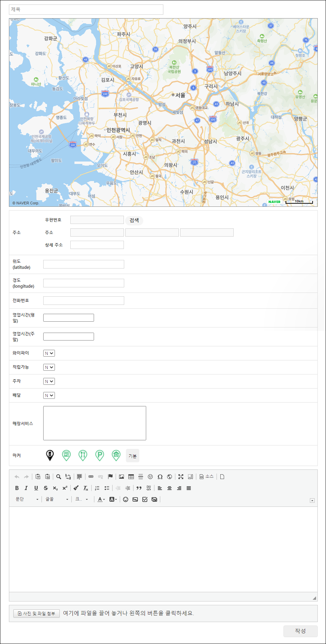Open the emoticon smiley picker in top row
This screenshot has width=326, height=644.
point(150,477)
